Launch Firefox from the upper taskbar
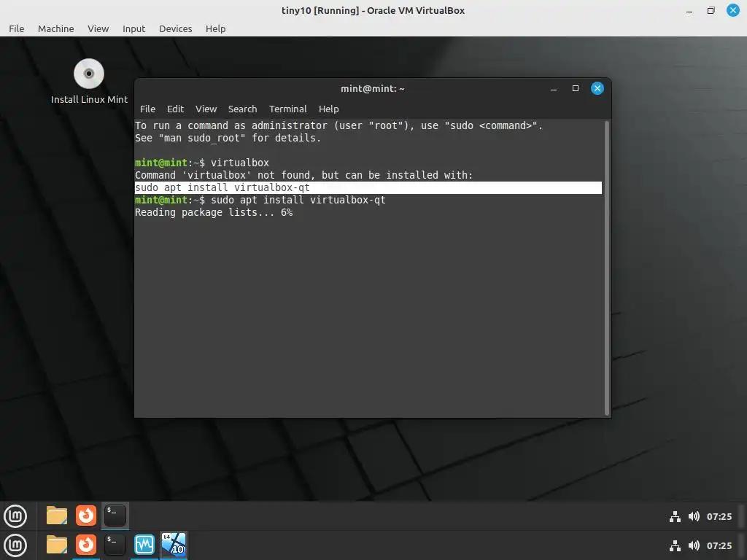 click(86, 516)
